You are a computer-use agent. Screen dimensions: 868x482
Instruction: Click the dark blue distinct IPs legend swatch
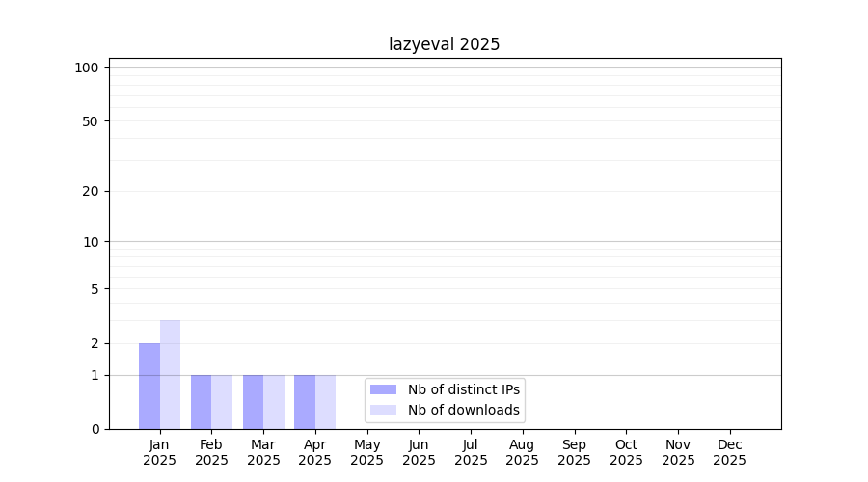[383, 389]
